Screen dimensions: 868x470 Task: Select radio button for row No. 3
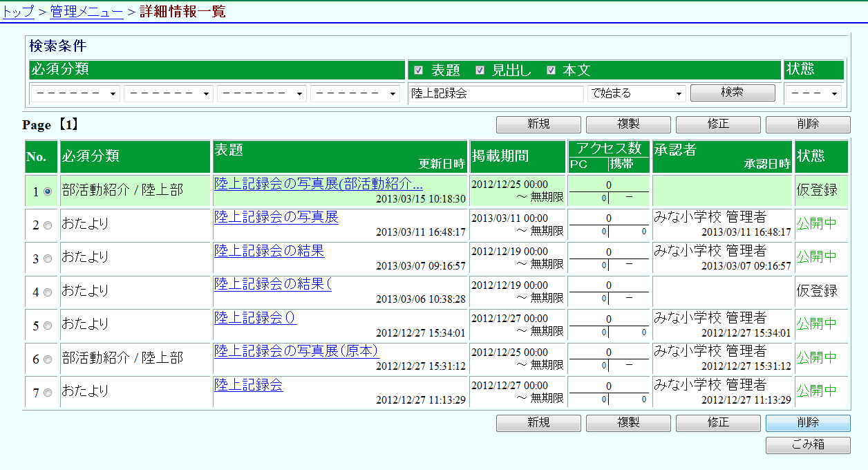(48, 258)
